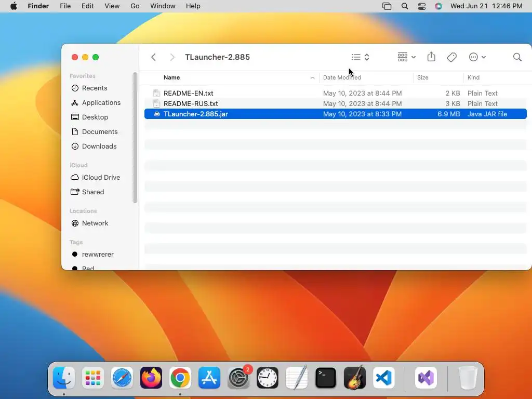Select the TLauncher-2.885.jar file

click(x=335, y=114)
